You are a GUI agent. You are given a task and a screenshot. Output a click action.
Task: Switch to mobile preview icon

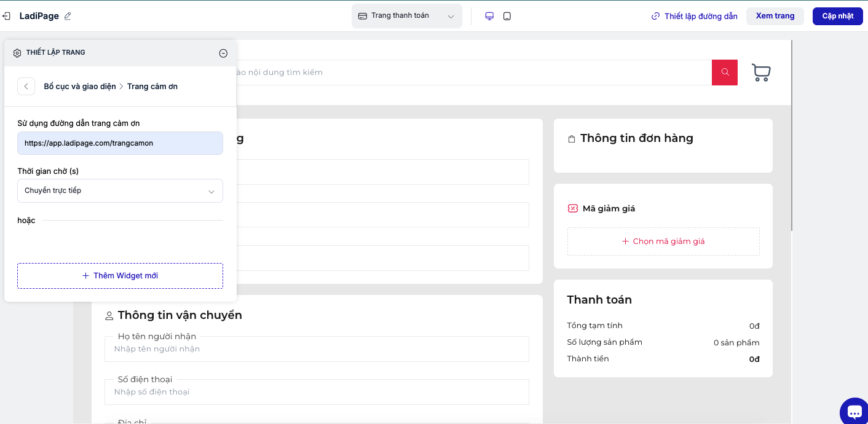click(507, 16)
